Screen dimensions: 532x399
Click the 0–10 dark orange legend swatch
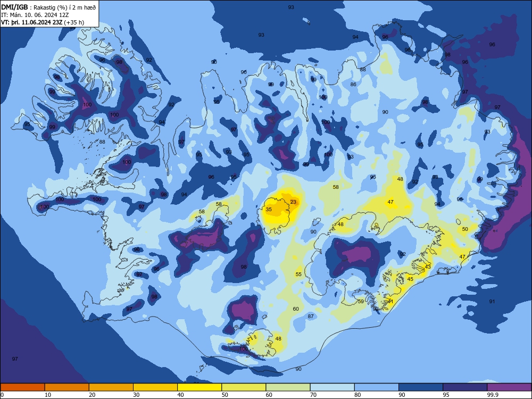22,387
